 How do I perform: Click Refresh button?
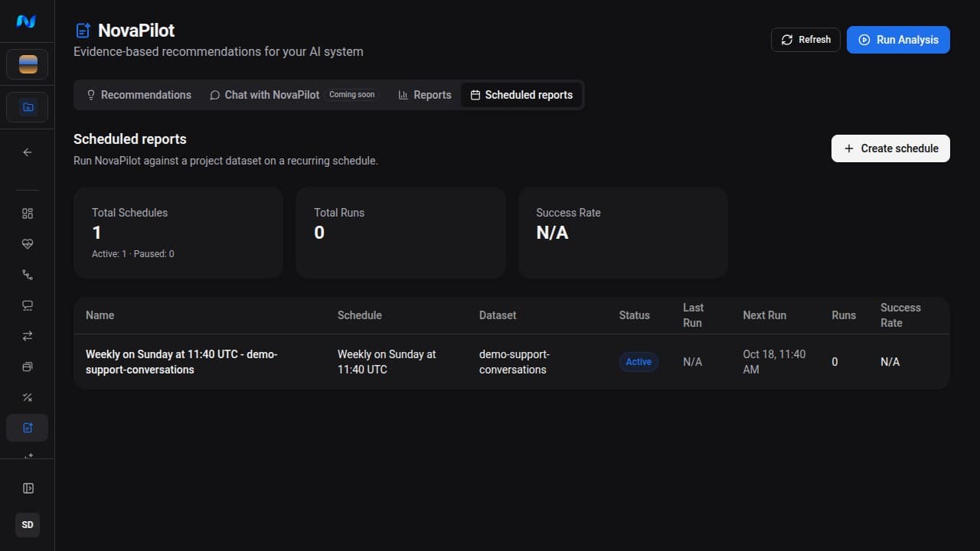[x=805, y=40]
